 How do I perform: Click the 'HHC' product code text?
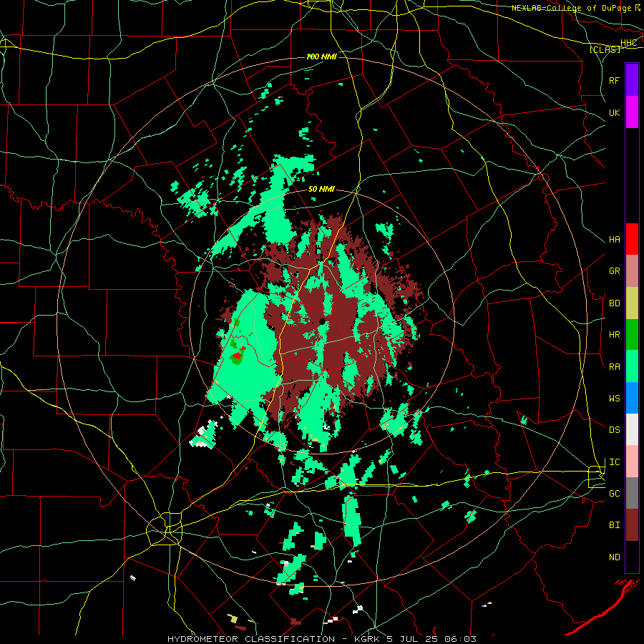pos(628,42)
